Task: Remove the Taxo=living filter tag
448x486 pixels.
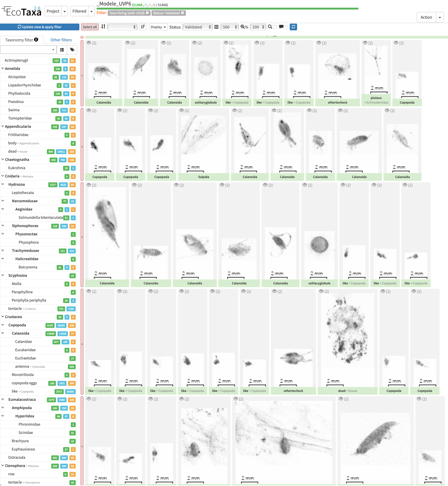Action: (147, 13)
